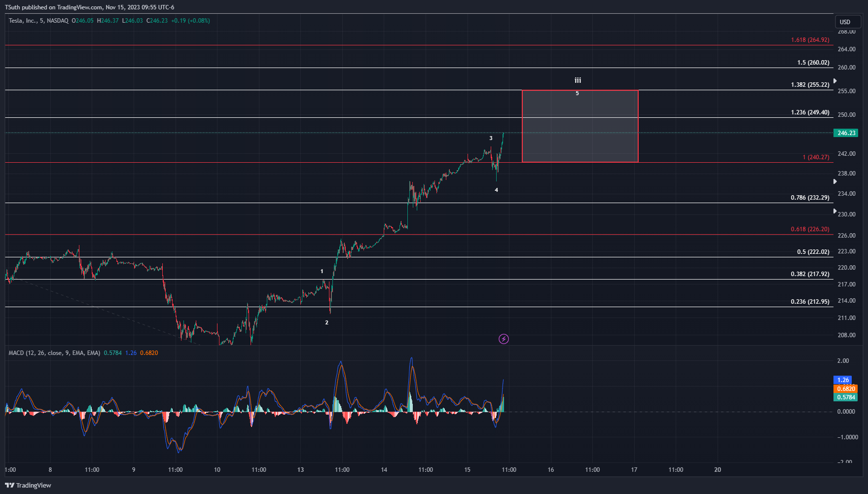Click the 1.382 (255.22) Fibonacci label
The width and height of the screenshot is (868, 494).
[x=810, y=85]
